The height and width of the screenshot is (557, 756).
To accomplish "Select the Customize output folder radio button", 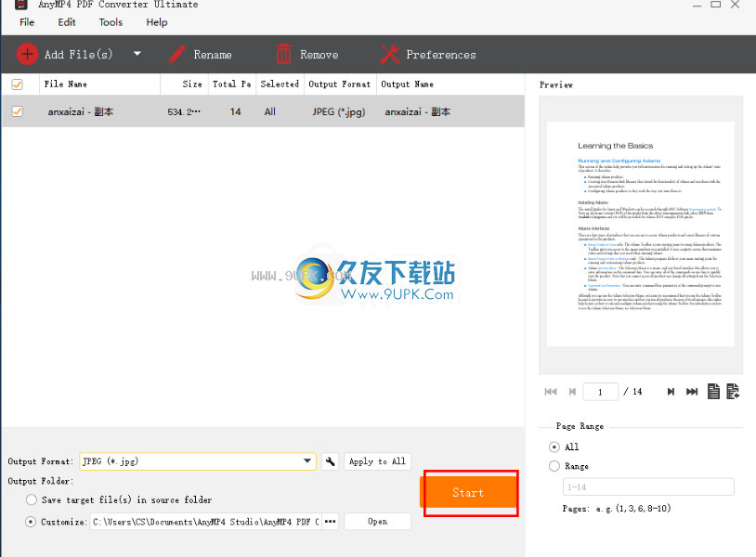I will click(x=31, y=522).
